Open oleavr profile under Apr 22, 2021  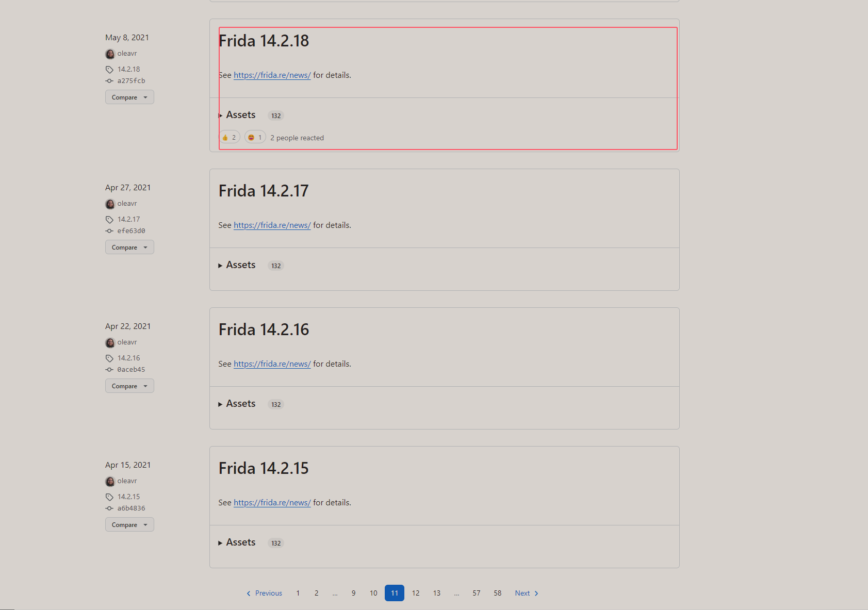[127, 342]
